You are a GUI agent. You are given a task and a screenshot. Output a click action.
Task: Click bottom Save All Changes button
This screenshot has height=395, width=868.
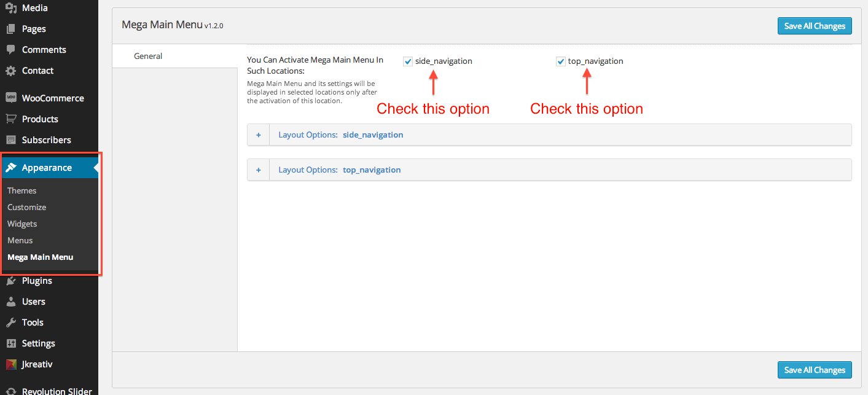(815, 370)
